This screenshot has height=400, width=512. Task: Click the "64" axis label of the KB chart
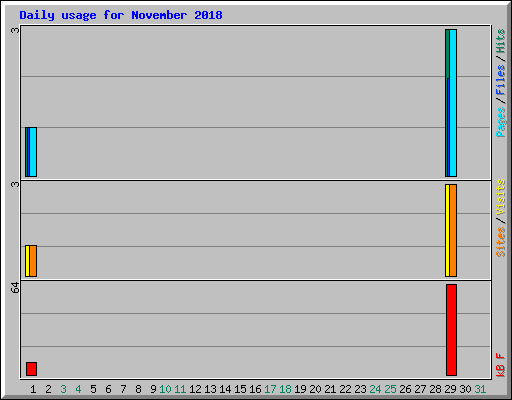[15, 288]
